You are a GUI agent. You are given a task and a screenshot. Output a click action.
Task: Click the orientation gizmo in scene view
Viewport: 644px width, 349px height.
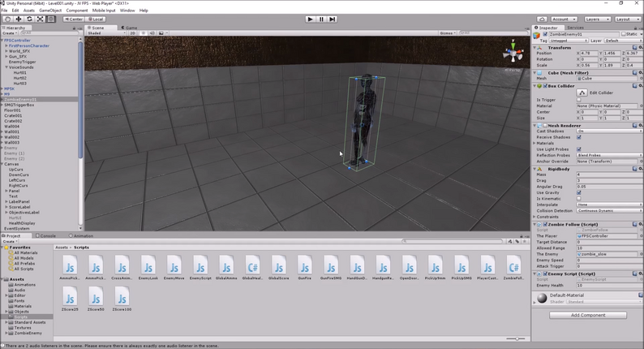513,52
